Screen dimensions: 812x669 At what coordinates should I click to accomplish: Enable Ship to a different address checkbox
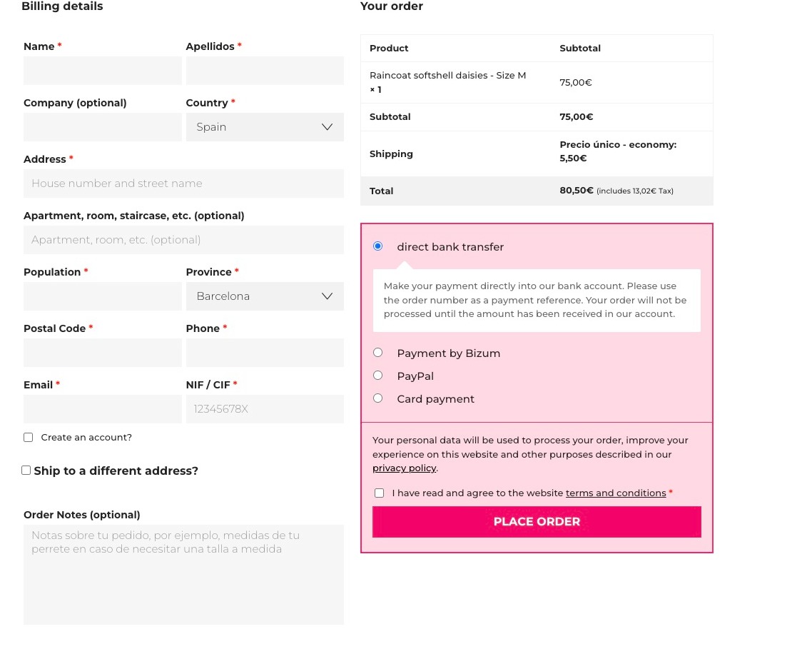[26, 470]
